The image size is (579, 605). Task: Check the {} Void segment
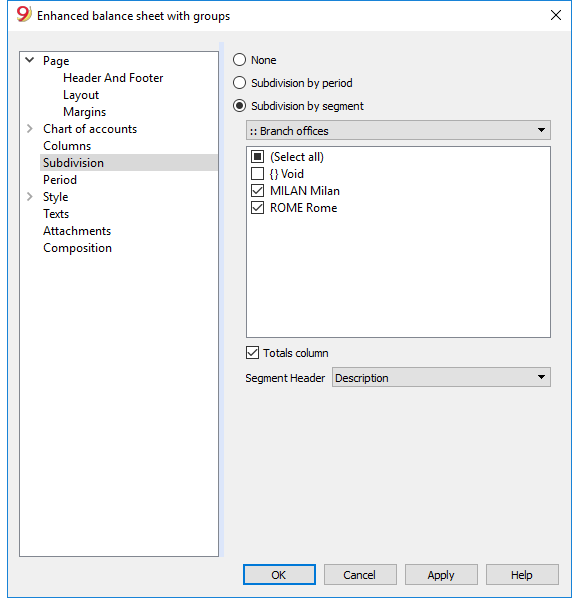coord(257,174)
